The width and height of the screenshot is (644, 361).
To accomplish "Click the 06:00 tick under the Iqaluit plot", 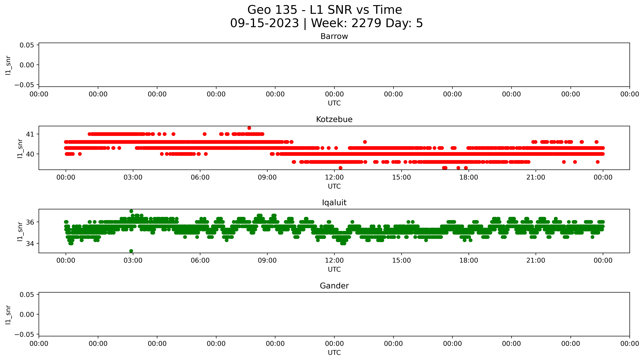I will 200,261.
